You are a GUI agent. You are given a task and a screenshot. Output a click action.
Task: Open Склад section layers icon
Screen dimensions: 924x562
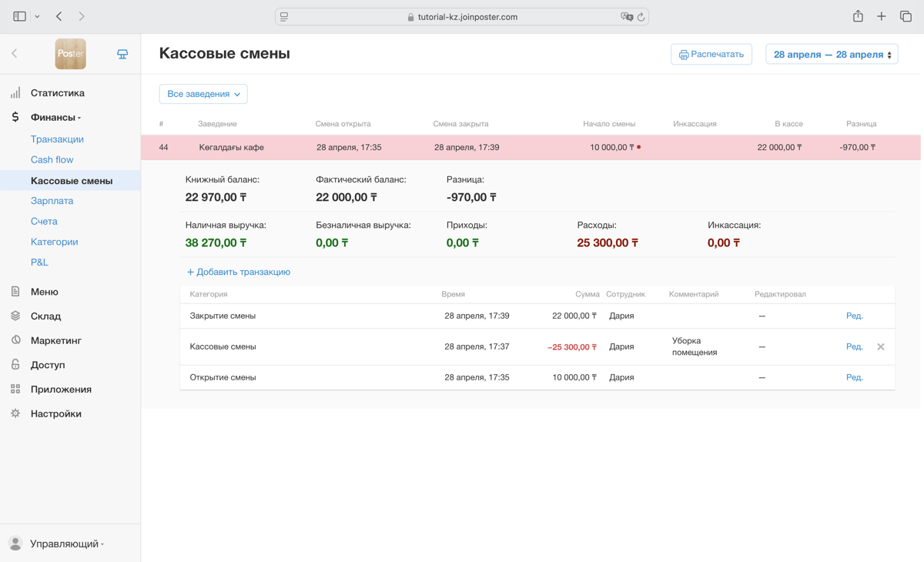[15, 316]
